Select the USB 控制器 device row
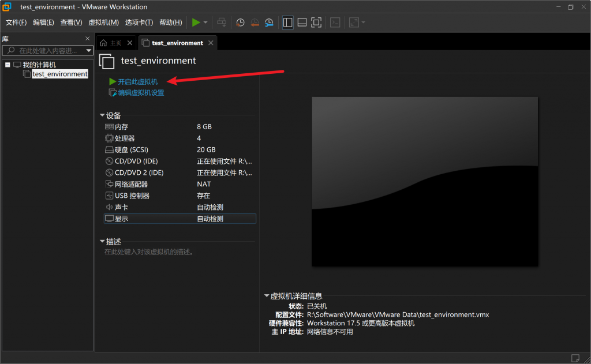591x364 pixels. click(x=180, y=196)
